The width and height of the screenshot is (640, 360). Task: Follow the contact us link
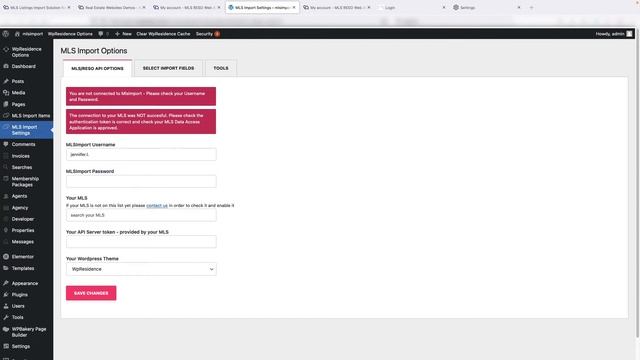[157, 205]
